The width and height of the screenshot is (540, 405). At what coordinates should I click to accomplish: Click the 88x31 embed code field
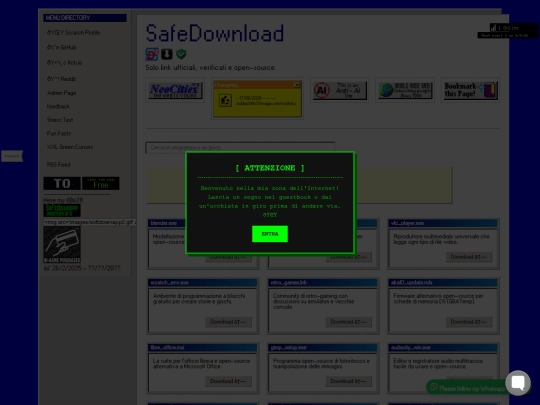pyautogui.click(x=90, y=222)
